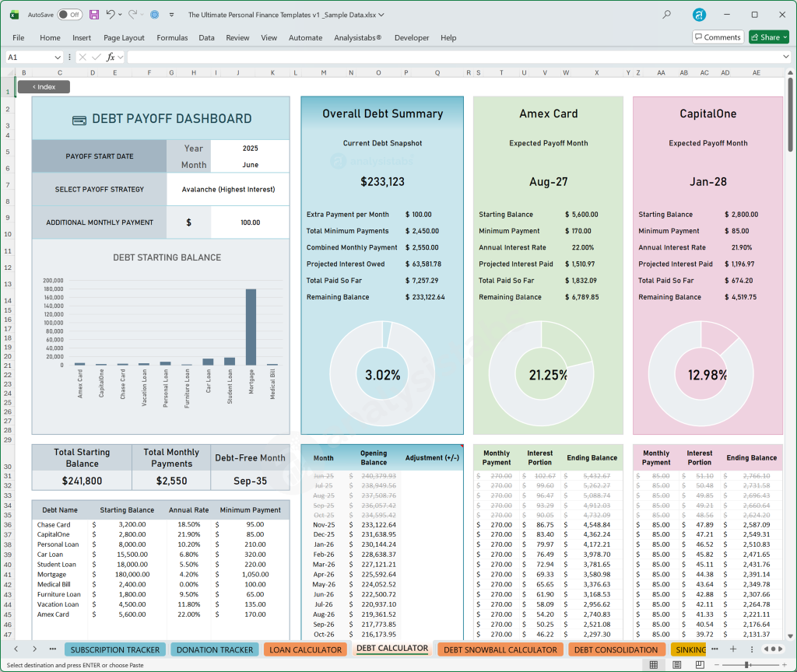Redo the last action
This screenshot has height=672, width=797.
[x=134, y=15]
